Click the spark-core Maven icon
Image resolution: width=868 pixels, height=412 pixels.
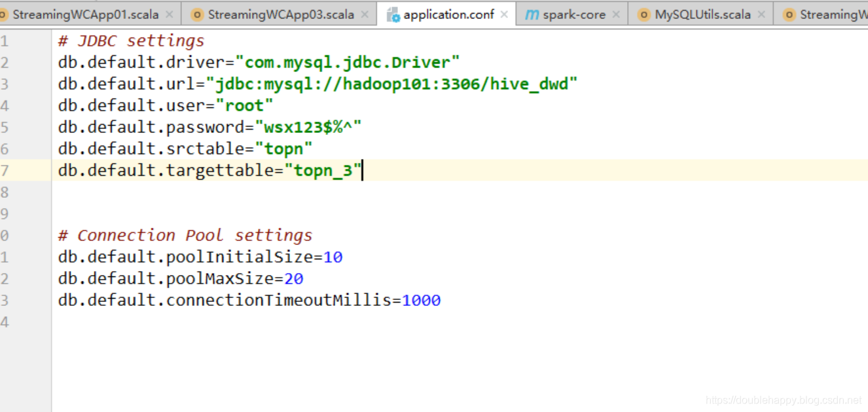532,14
